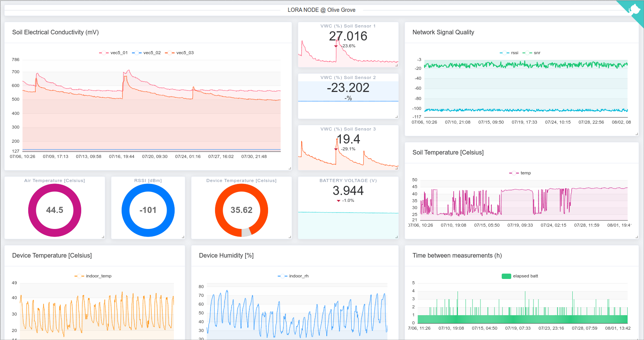644x340 pixels.
Task: Toggle indoor_rh series in Device Humidity legend
Action: (x=293, y=276)
